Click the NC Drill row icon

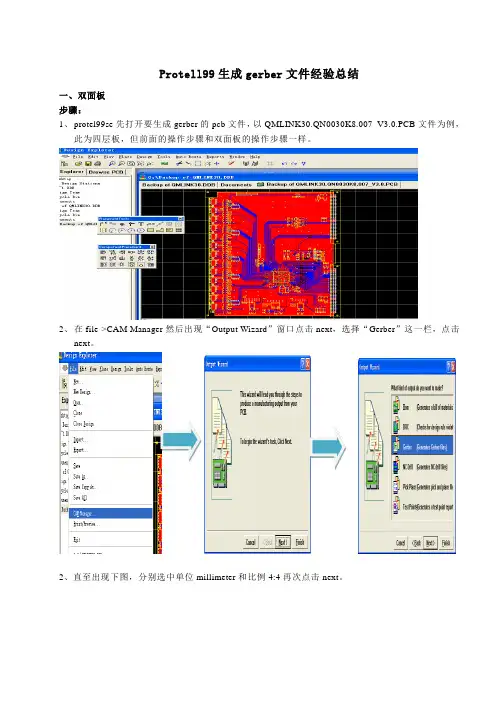click(396, 466)
